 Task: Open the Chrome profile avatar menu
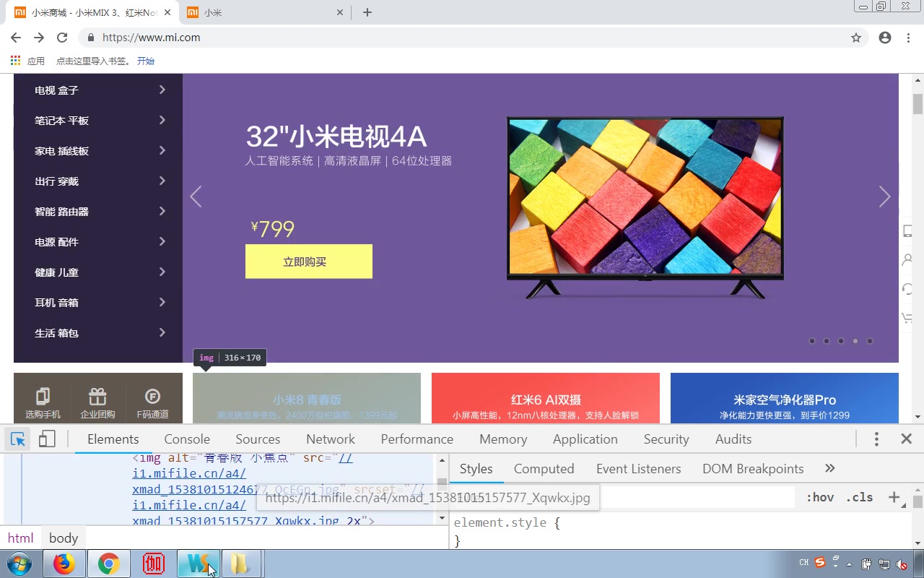pos(885,38)
